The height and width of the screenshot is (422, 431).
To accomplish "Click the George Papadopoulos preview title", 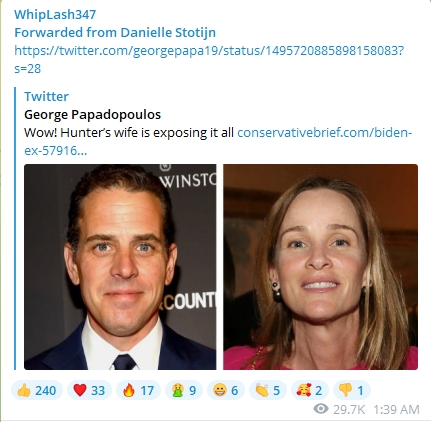I will click(92, 115).
